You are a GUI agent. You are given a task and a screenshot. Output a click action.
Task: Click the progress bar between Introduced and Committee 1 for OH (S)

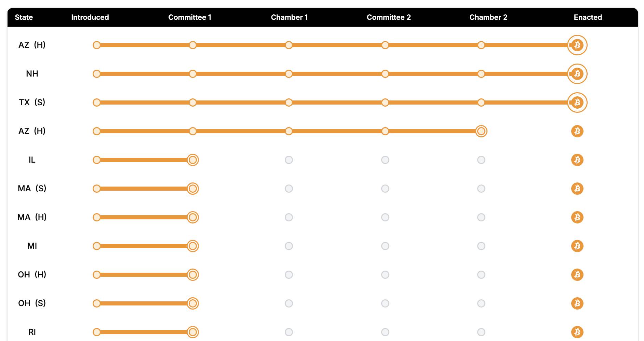pos(144,303)
